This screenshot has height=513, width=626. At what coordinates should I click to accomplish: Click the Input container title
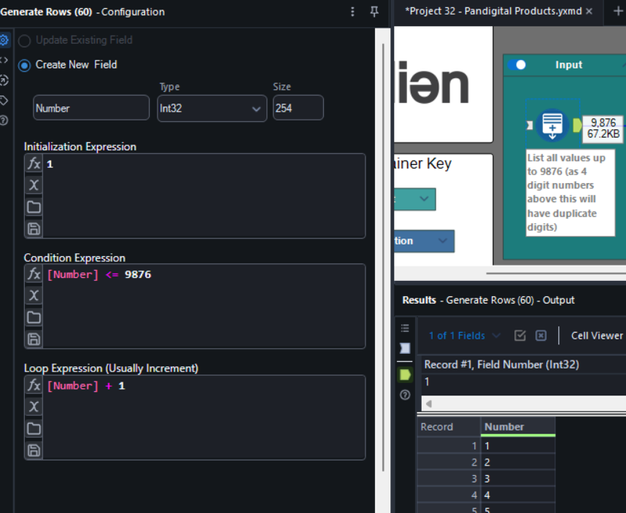tap(569, 65)
